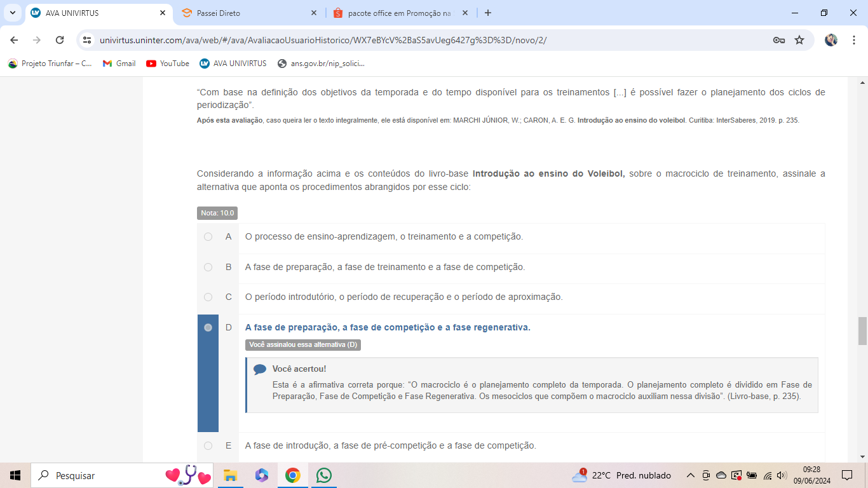Open File Explorer from the taskbar
The height and width of the screenshot is (488, 868).
[x=230, y=475]
